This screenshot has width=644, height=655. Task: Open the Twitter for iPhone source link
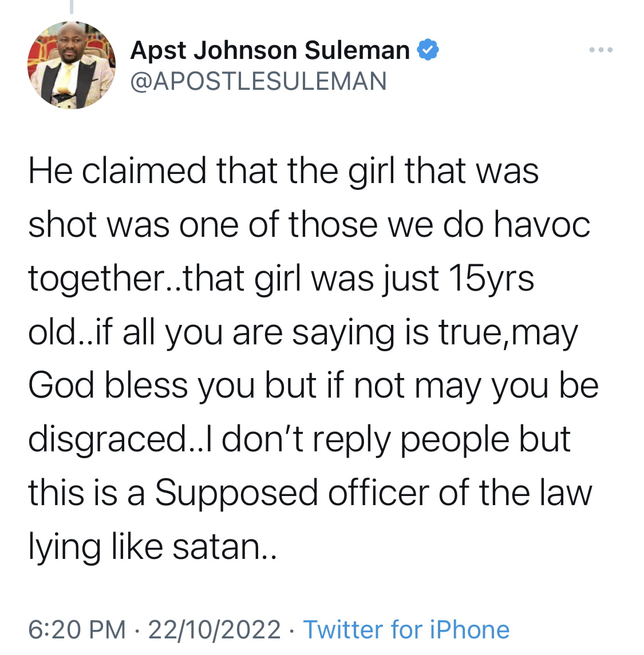click(406, 629)
